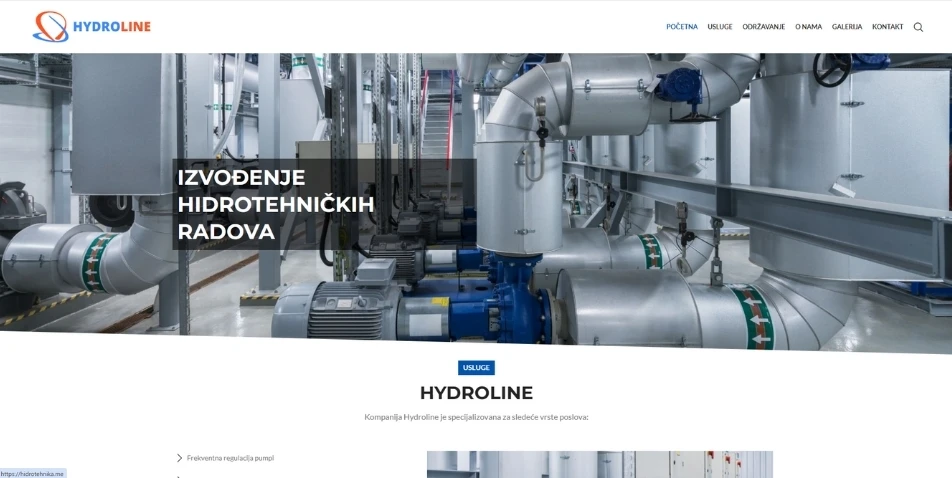Screen dimensions: 952x478
Task: Open the GALERIJA menu link
Action: (x=846, y=27)
